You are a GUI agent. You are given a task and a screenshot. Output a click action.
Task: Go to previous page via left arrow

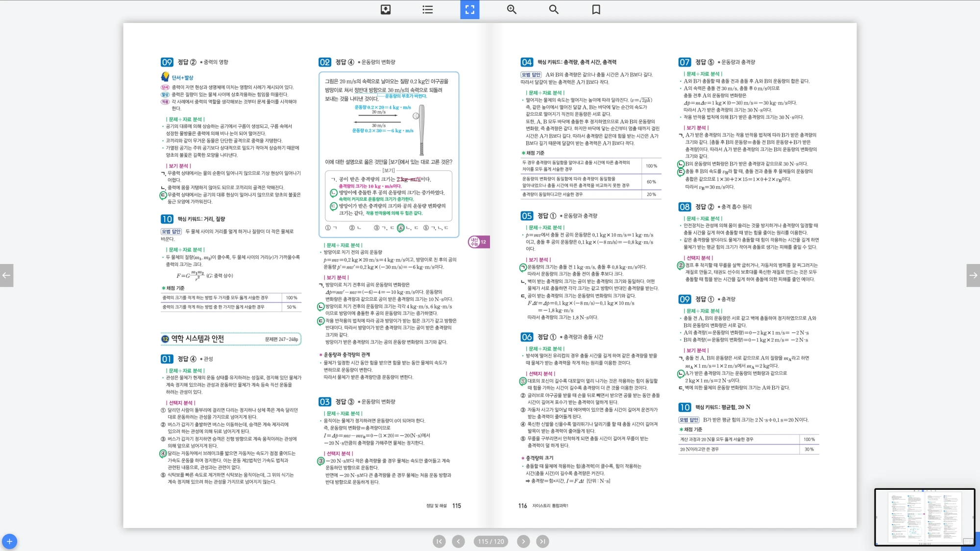click(6, 275)
